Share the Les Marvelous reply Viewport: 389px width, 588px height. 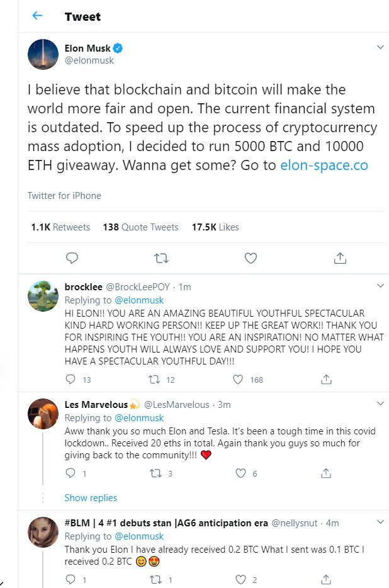pos(326,473)
